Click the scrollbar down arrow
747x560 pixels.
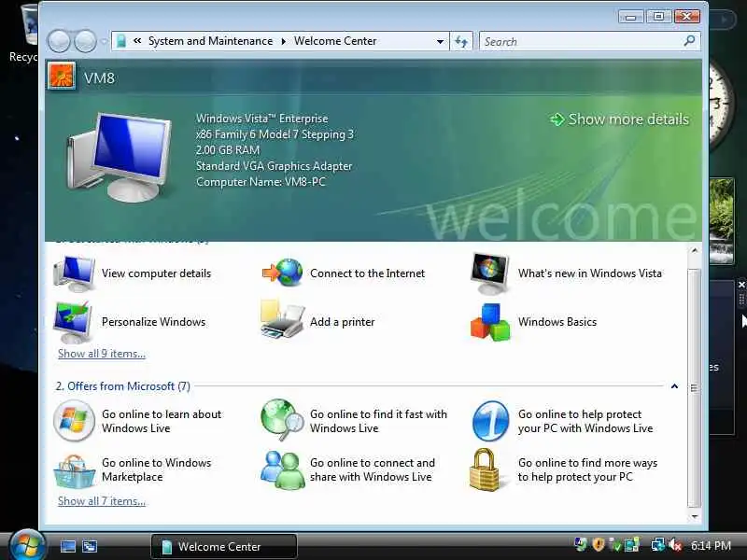click(695, 516)
